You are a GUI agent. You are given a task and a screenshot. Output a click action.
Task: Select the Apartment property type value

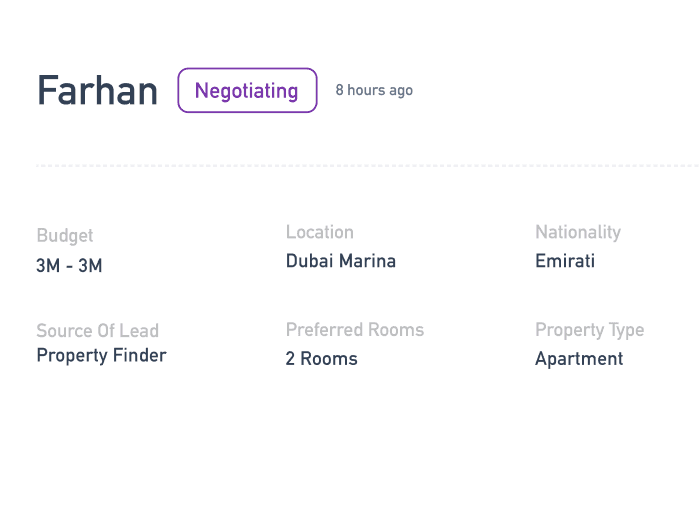click(579, 359)
